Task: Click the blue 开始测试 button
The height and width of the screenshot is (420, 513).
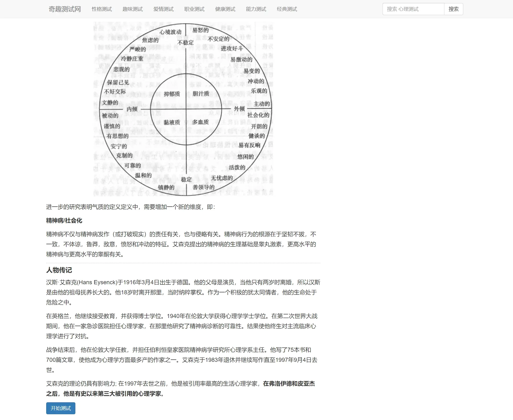Action: [x=61, y=408]
